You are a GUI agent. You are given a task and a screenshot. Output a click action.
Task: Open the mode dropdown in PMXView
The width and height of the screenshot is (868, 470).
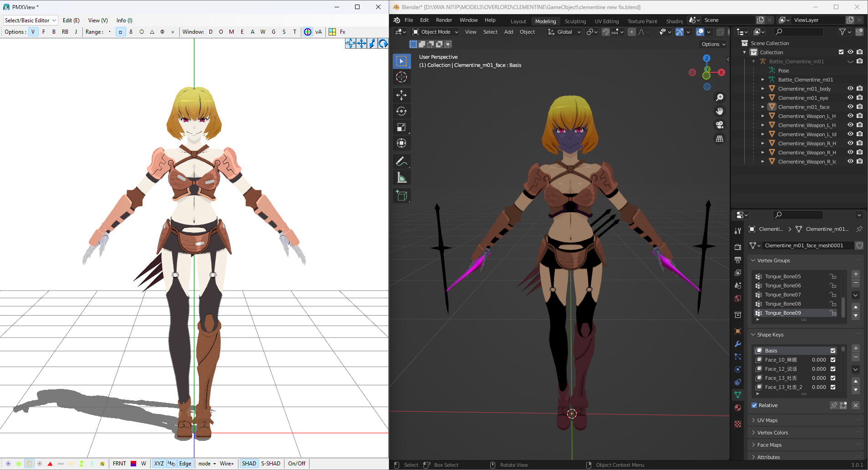[x=207, y=464]
